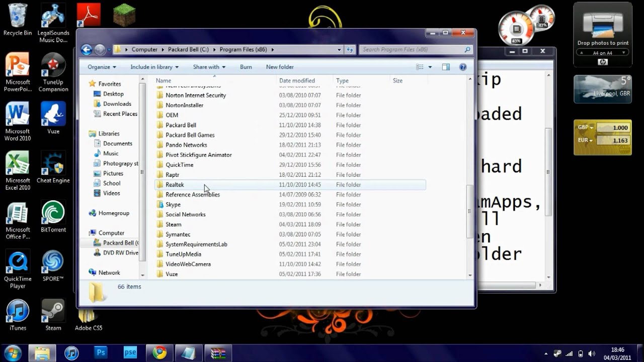The width and height of the screenshot is (644, 362).
Task: Click the Explorer Forward arrow button
Action: (x=100, y=49)
